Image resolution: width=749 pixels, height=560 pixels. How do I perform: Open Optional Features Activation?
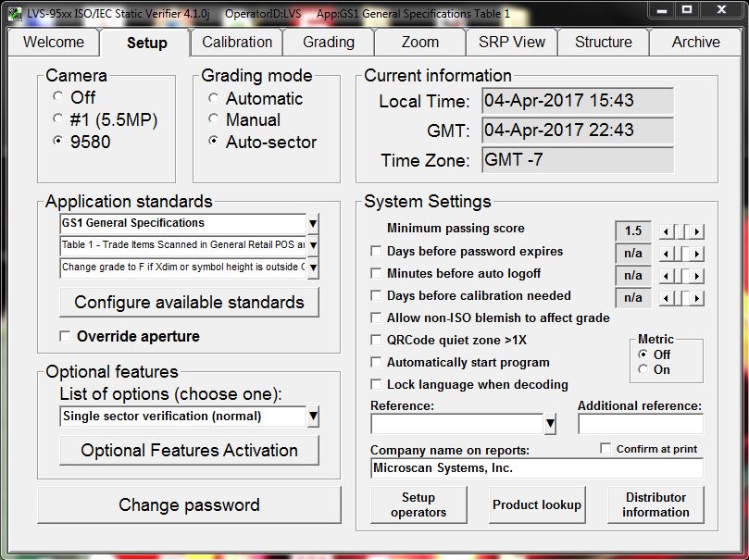coord(189,450)
